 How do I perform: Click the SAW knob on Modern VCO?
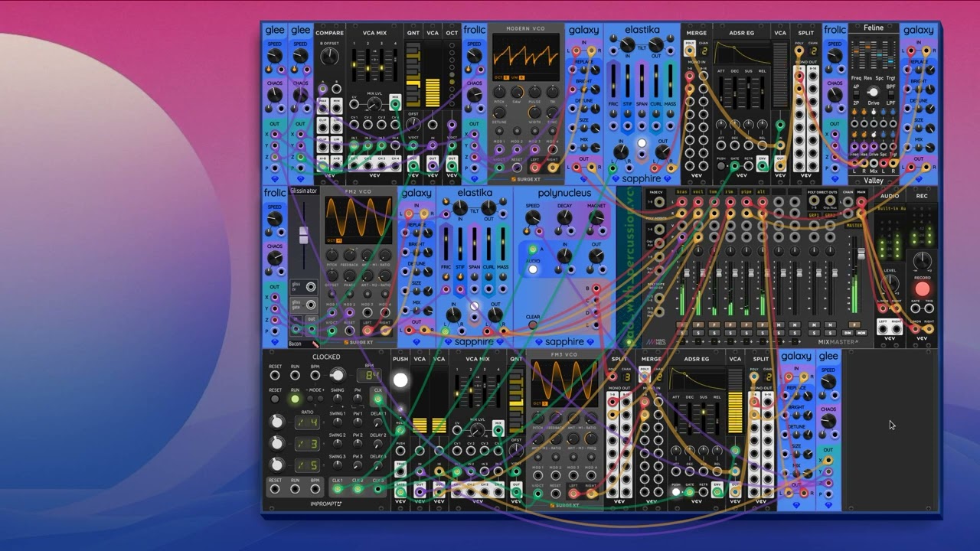pyautogui.click(x=518, y=92)
